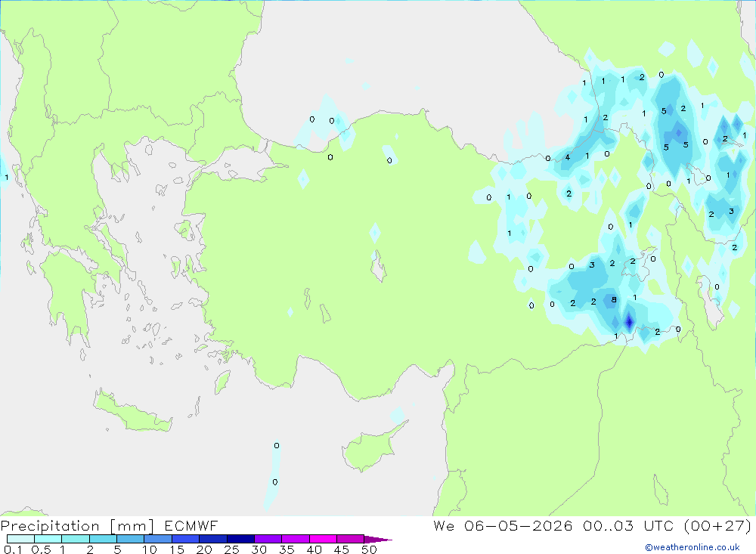Click the "We 06-05-2026" date text
Viewport: 756px width, 554px height.
(x=503, y=525)
